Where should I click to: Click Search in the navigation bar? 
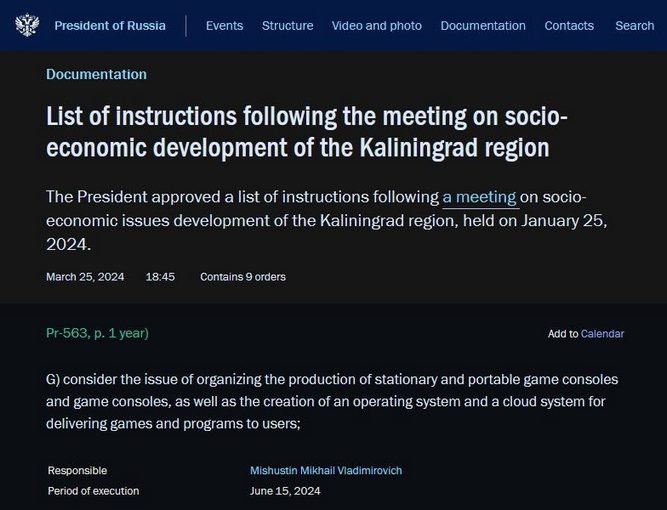click(x=634, y=26)
